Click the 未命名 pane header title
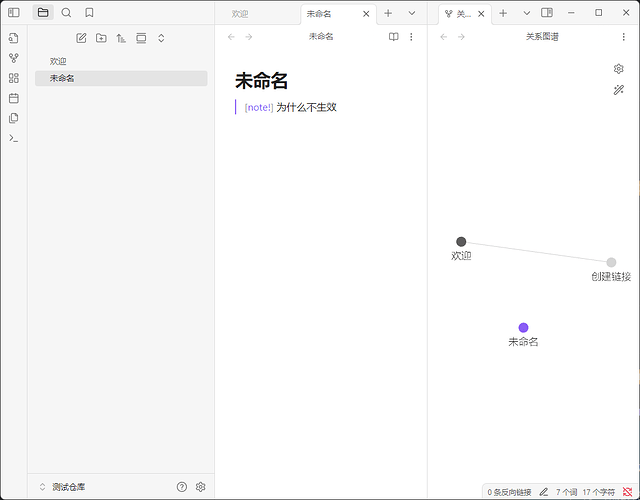The width and height of the screenshot is (640, 500). (x=321, y=37)
